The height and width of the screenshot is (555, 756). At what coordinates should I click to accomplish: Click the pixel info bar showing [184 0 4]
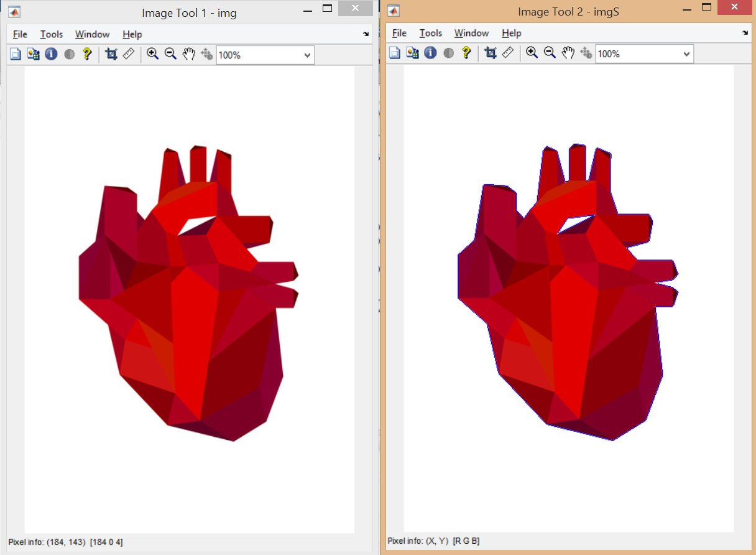tap(68, 542)
